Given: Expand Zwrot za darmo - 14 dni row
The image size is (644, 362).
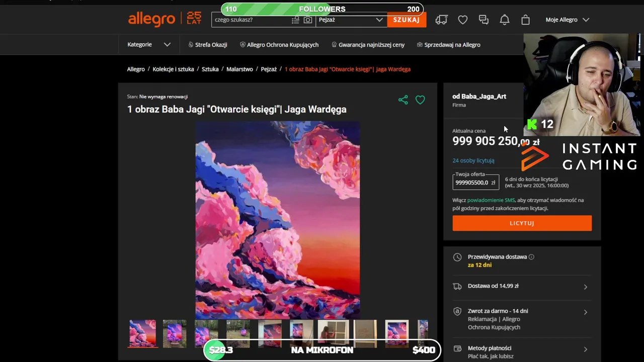Looking at the screenshot, I should tap(522, 319).
